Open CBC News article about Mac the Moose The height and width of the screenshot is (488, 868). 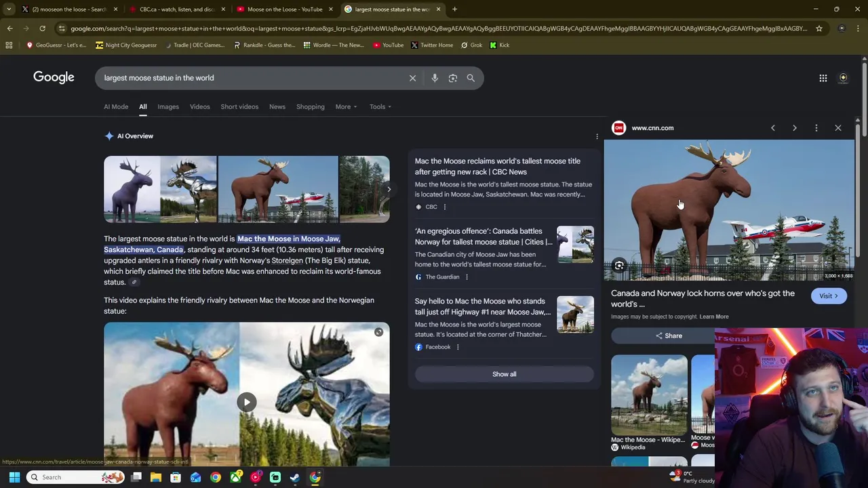[498, 167]
